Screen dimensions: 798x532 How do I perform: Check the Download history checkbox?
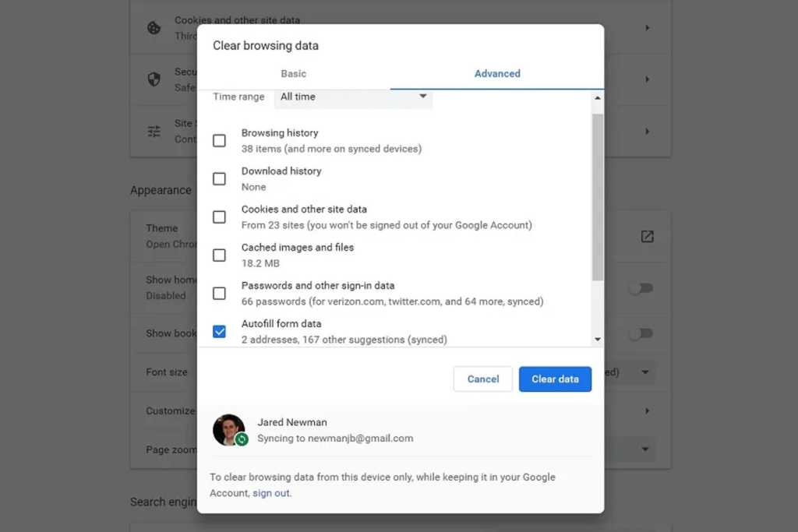[219, 179]
